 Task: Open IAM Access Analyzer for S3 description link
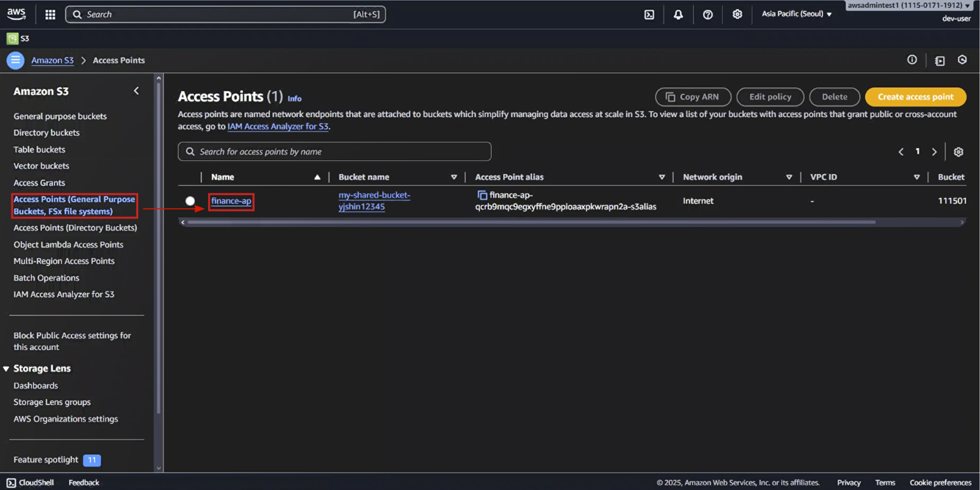pos(278,127)
